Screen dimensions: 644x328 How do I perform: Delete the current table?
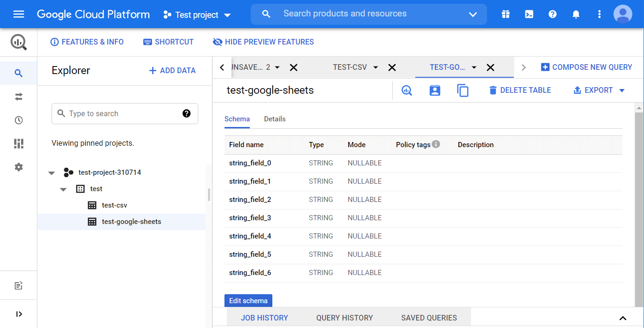point(520,90)
